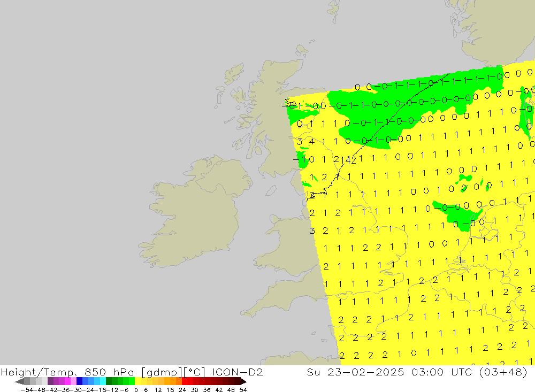Click the '0' legend label
The height and width of the screenshot is (392, 535).
coord(136,390)
